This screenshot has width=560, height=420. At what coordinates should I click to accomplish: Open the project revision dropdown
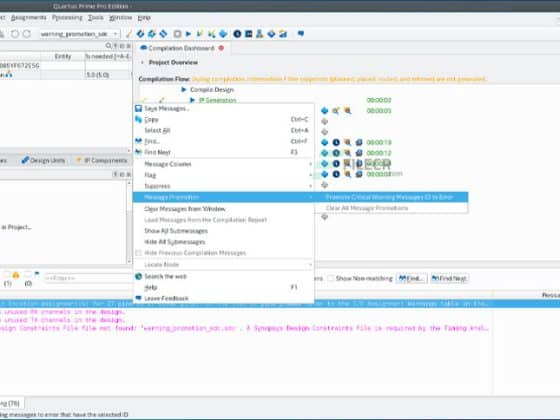click(79, 34)
